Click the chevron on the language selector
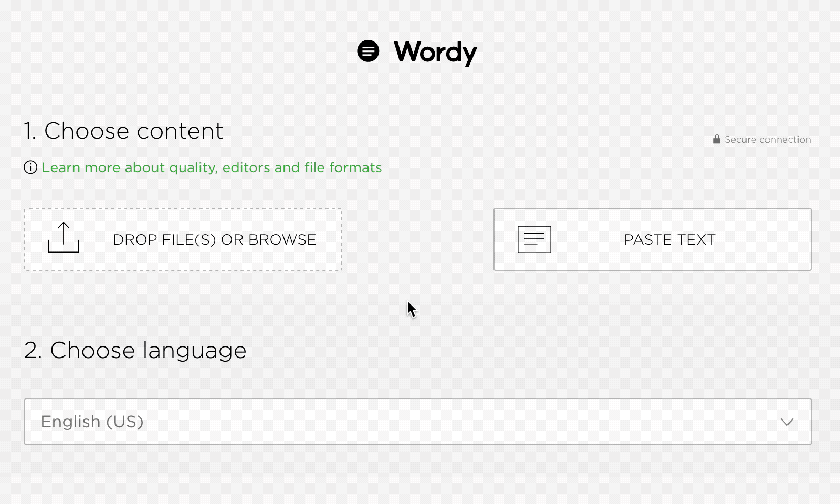This screenshot has width=840, height=504. tap(786, 422)
